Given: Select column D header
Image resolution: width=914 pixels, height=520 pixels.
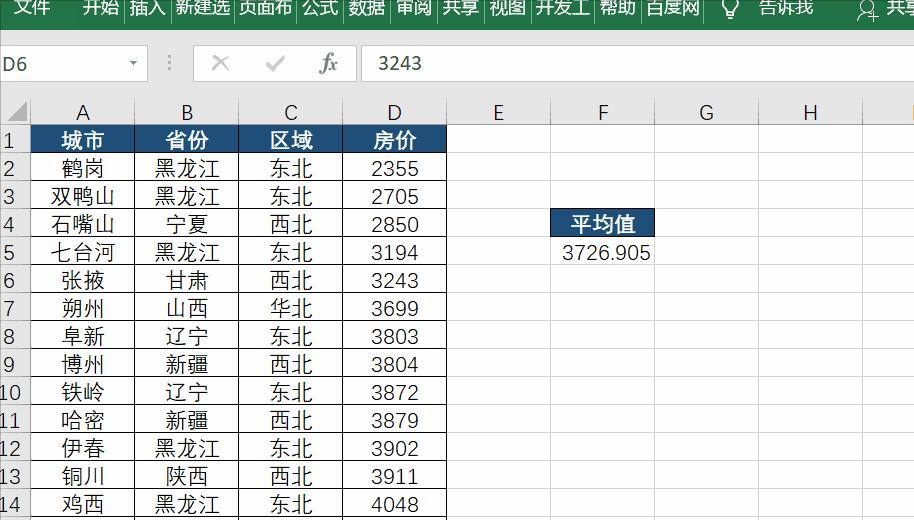Looking at the screenshot, I should pyautogui.click(x=395, y=112).
